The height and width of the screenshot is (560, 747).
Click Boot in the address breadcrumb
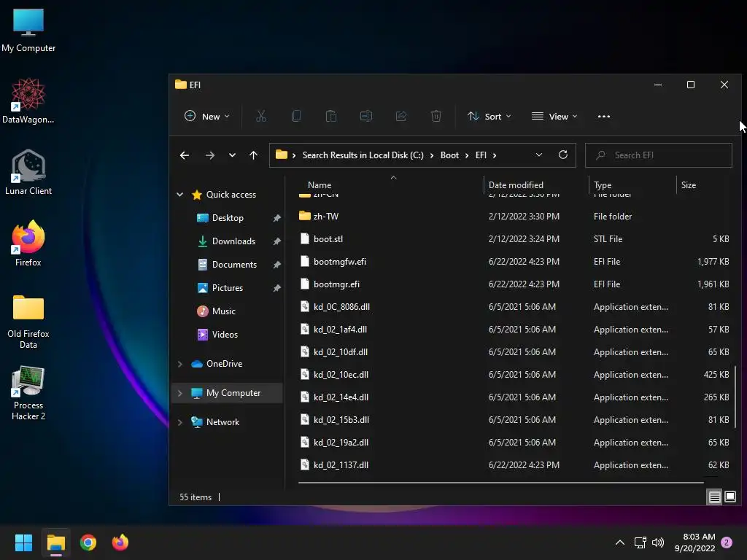point(449,155)
